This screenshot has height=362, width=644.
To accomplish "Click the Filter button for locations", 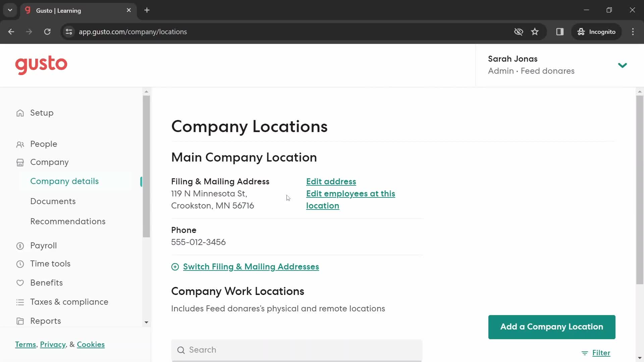I will [596, 353].
